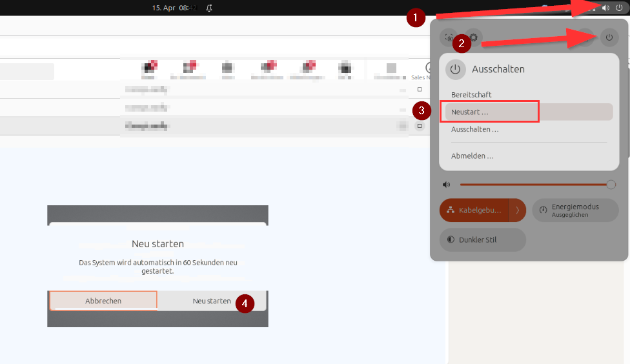
Task: Expand wired network options with the chevron arrow
Action: (x=517, y=210)
